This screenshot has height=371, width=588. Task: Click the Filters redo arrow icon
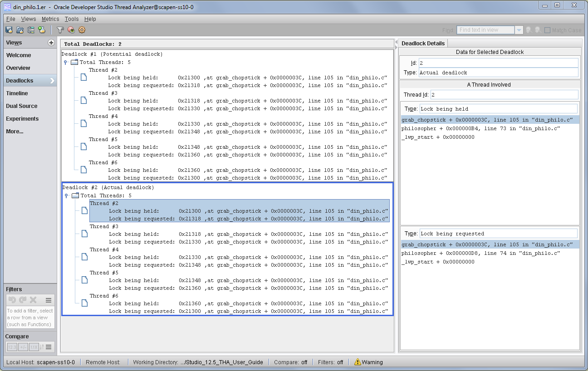(23, 300)
